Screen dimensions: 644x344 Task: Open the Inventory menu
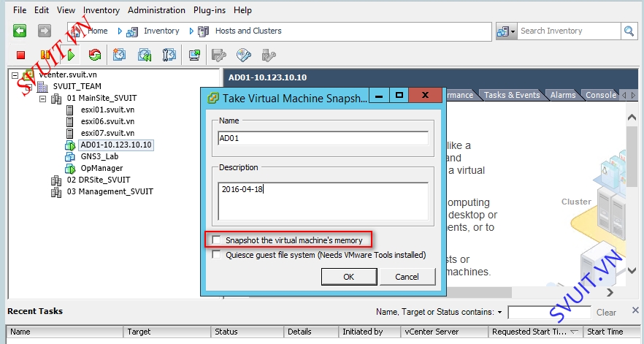pyautogui.click(x=101, y=10)
